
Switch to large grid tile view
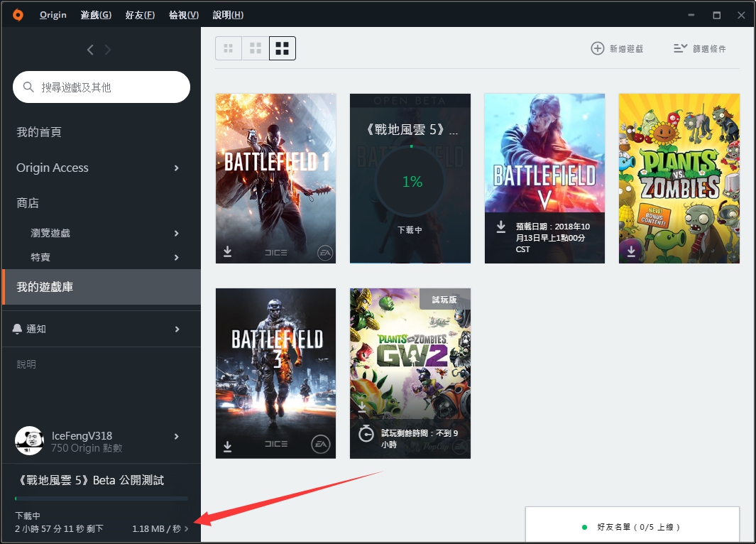283,48
